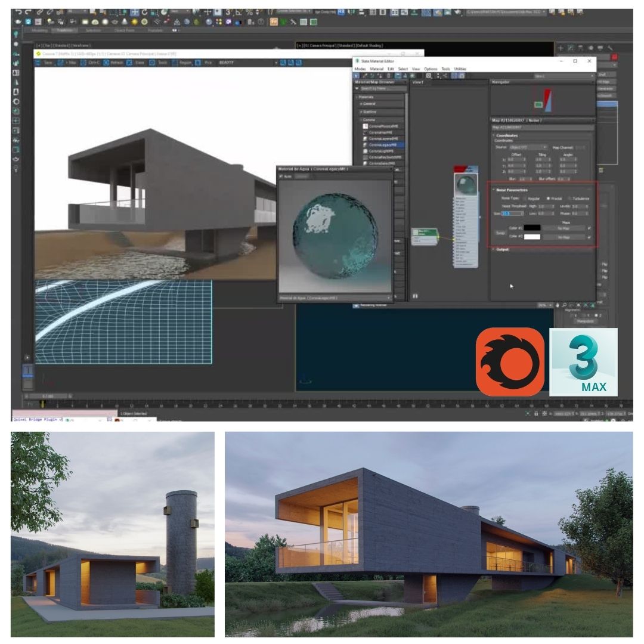This screenshot has height=644, width=644.
Task: Select the Select and Move tool
Action: point(134,13)
